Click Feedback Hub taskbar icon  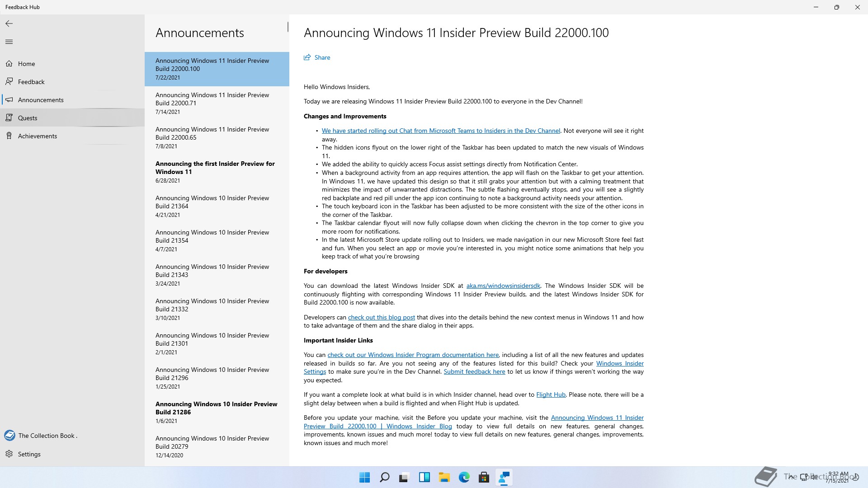pos(504,478)
